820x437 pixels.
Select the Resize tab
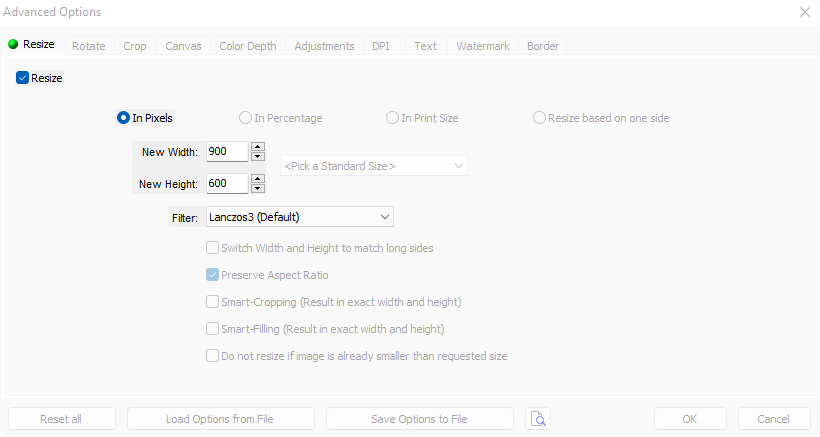32,44
